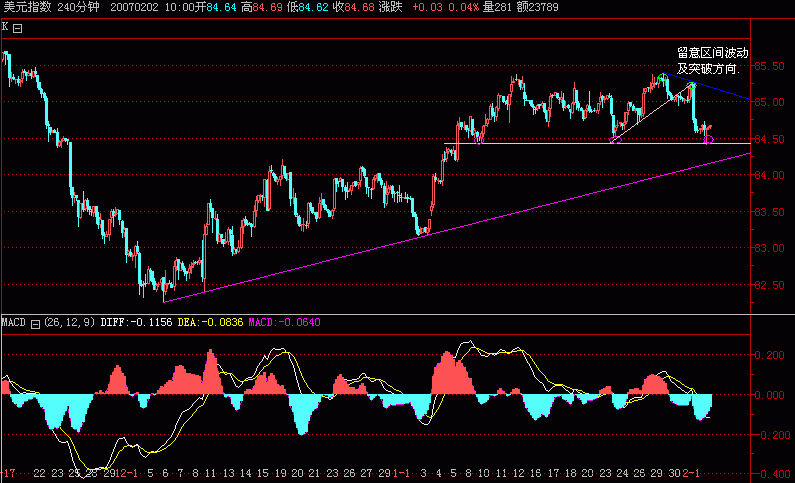Screen dimensions: 795x483
Task: Click the magenta MACD:-0.0640 readout
Action: pyautogui.click(x=284, y=322)
